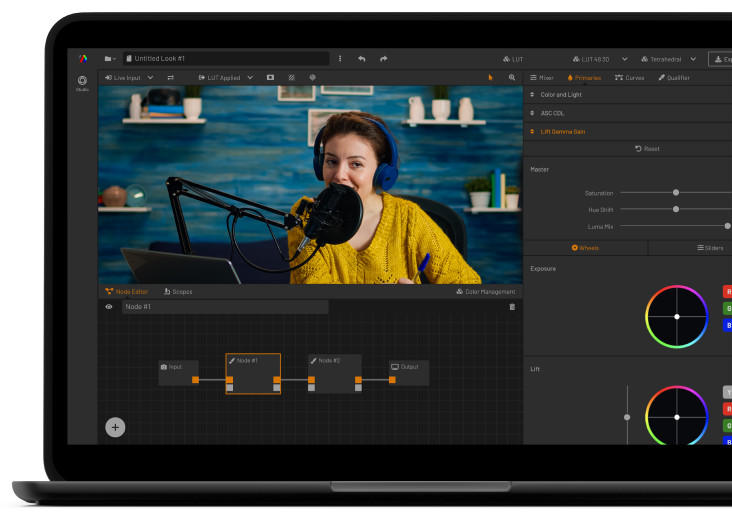Toggle the green G channel beside Lift wheel
Screen dimensions: 732x520
click(x=727, y=426)
